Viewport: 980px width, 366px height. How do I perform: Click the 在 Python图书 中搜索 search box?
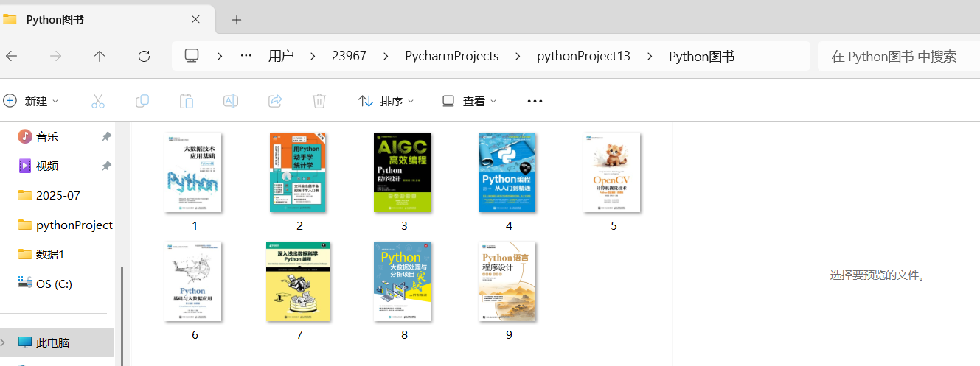[x=898, y=56]
